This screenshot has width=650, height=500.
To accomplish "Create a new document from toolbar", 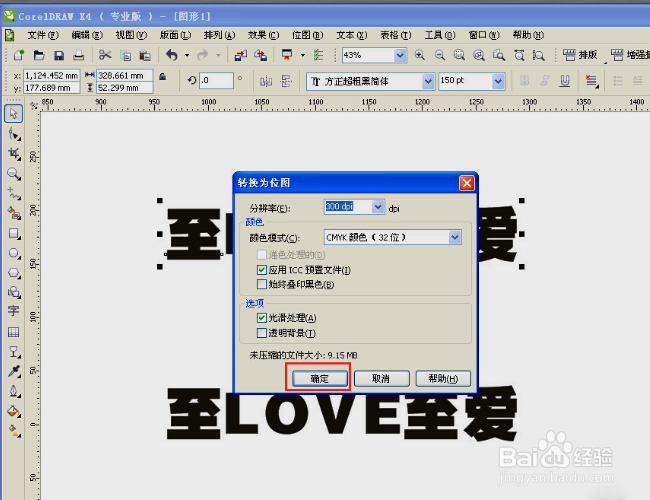I will [19, 55].
